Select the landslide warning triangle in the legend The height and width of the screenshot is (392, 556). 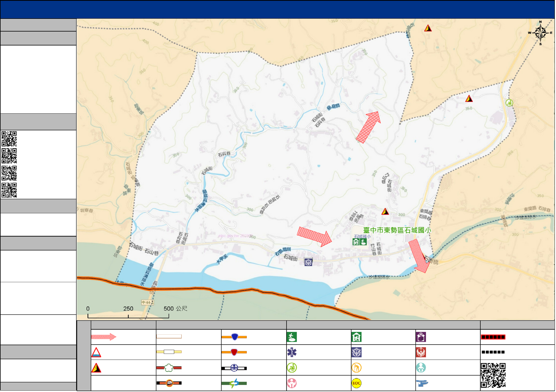[96, 368]
